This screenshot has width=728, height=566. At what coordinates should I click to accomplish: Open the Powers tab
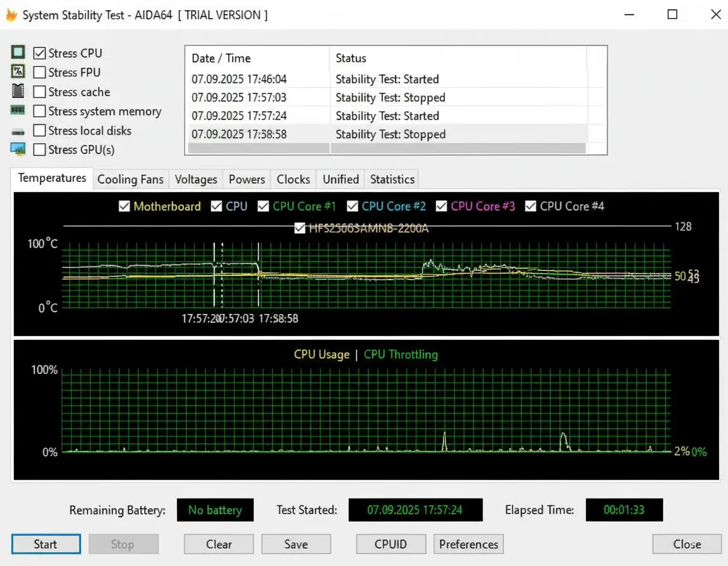click(x=246, y=179)
